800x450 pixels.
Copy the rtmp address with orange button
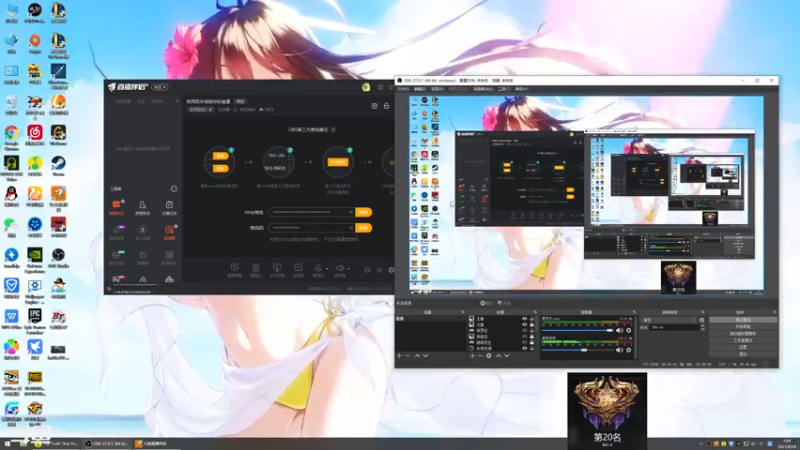(x=364, y=212)
